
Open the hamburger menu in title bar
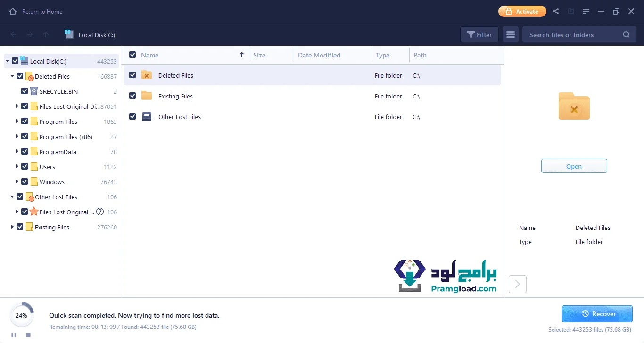(x=586, y=11)
